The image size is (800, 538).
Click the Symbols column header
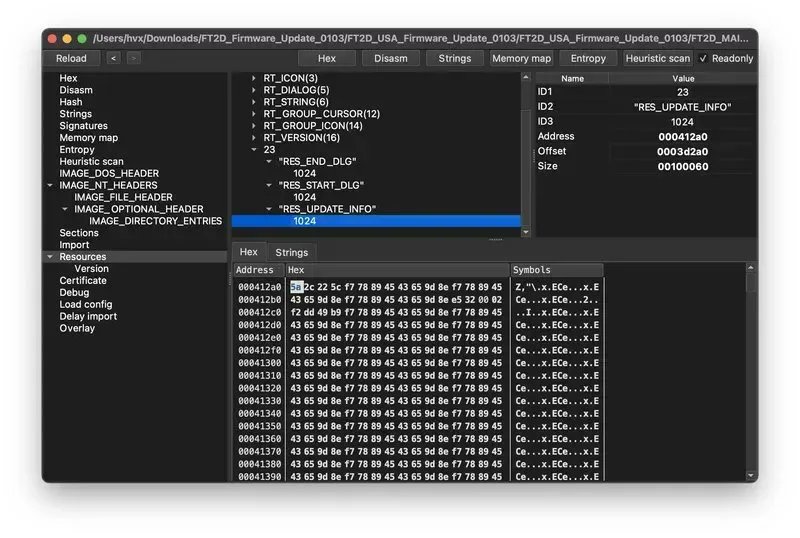point(556,270)
